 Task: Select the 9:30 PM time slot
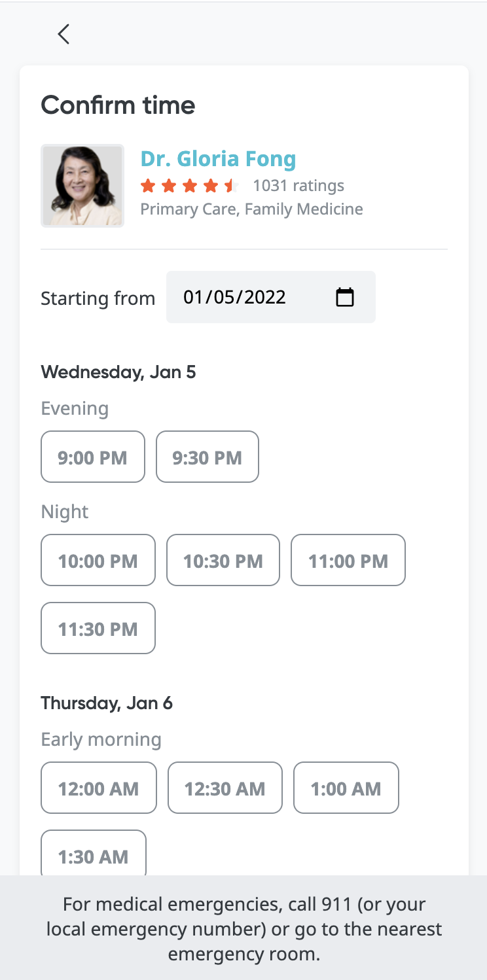[207, 457]
